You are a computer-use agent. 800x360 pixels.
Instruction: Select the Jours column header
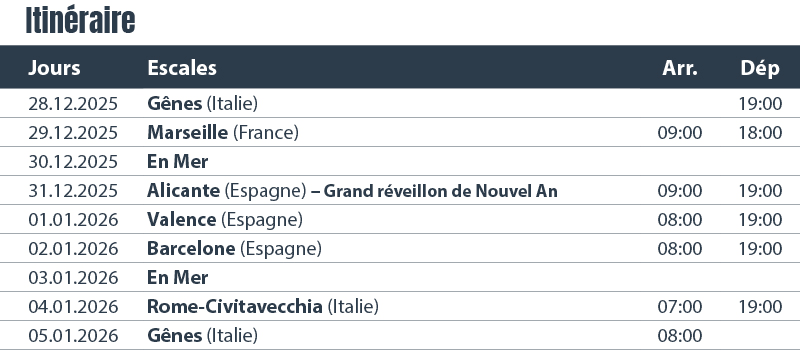pyautogui.click(x=54, y=68)
